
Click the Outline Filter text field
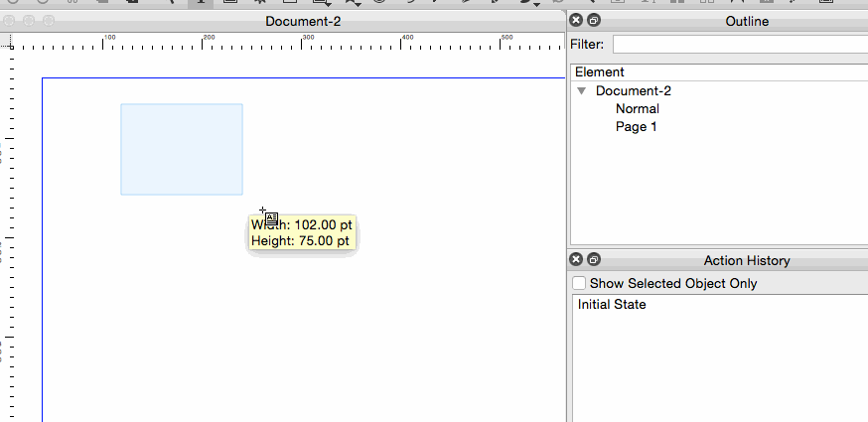[x=739, y=45]
